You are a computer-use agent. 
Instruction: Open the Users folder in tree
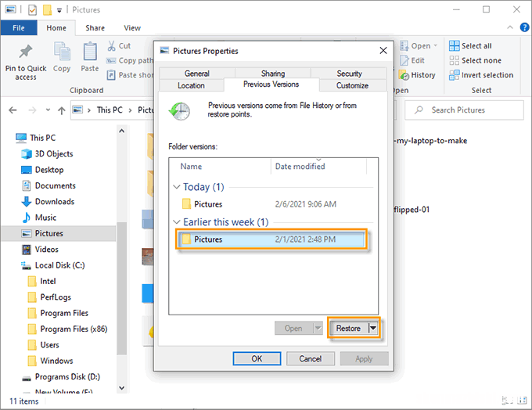click(43, 345)
